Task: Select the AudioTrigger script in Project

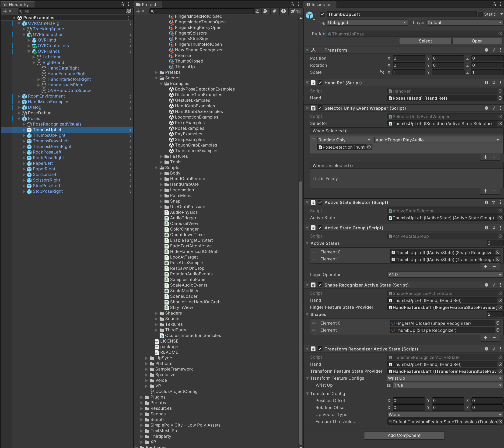Action: [x=183, y=218]
